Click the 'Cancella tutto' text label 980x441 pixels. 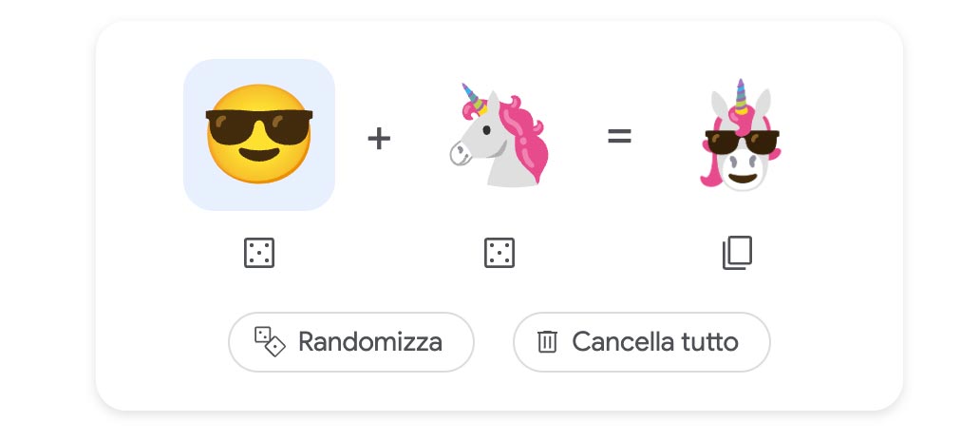click(x=655, y=342)
